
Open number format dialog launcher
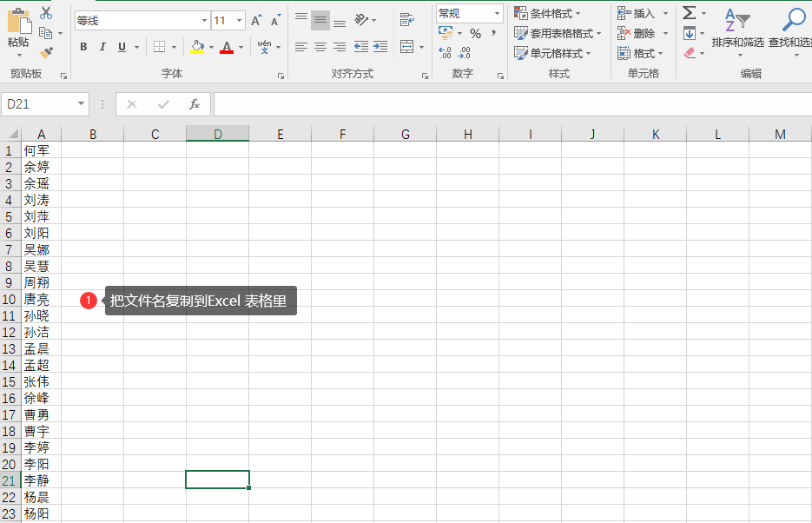[x=500, y=76]
